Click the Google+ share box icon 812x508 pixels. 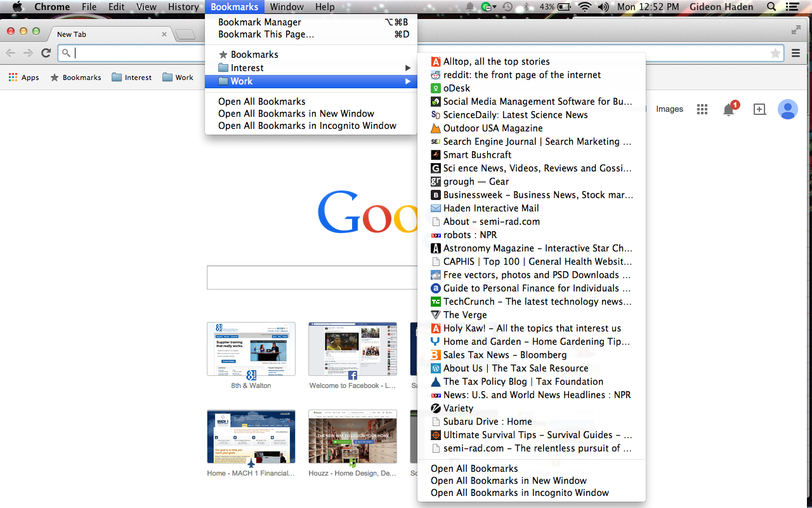[x=759, y=109]
